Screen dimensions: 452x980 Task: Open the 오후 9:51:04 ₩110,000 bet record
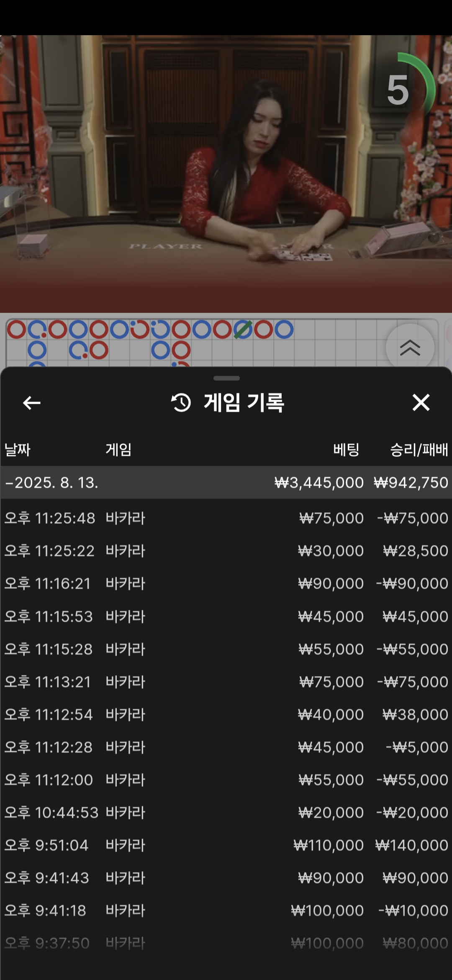tap(226, 845)
